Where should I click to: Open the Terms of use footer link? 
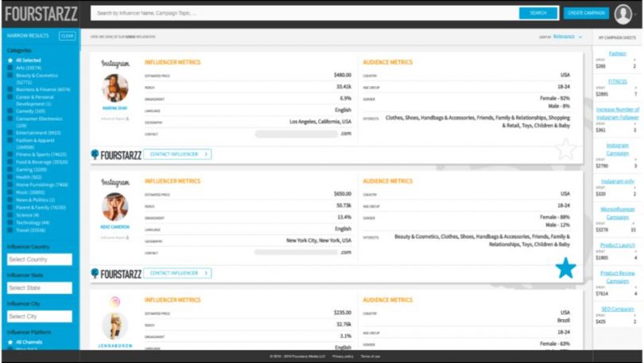tap(370, 357)
